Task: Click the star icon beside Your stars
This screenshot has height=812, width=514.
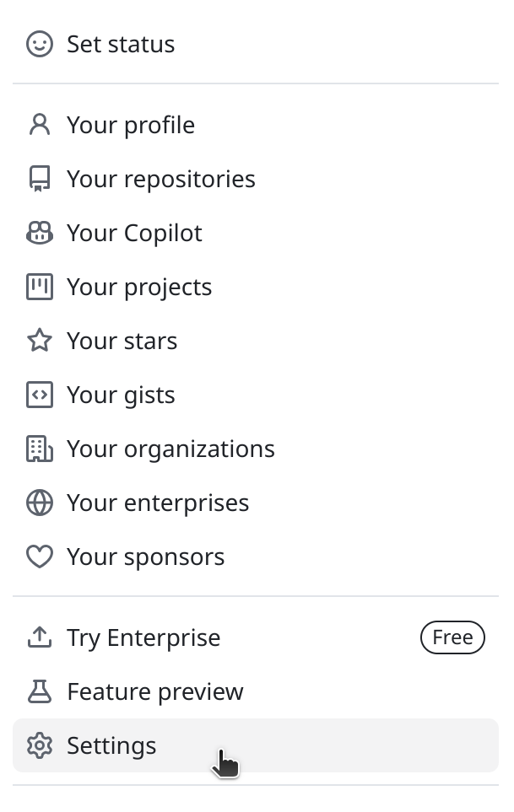Action: (40, 341)
